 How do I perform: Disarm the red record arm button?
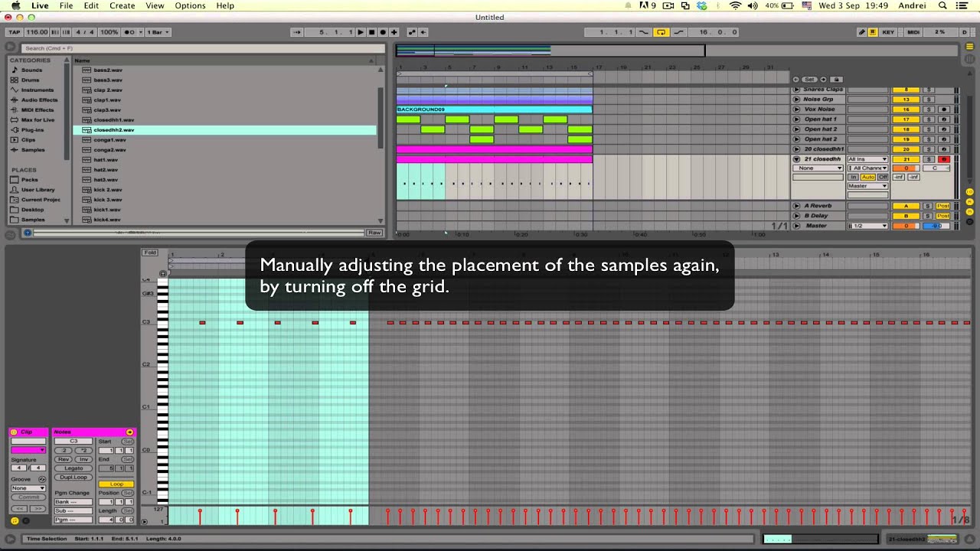pyautogui.click(x=944, y=159)
